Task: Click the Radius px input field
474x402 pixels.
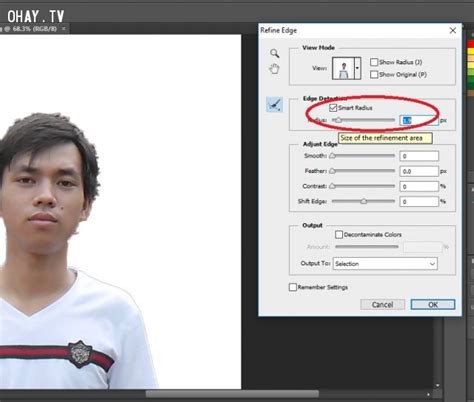Action: click(419, 120)
